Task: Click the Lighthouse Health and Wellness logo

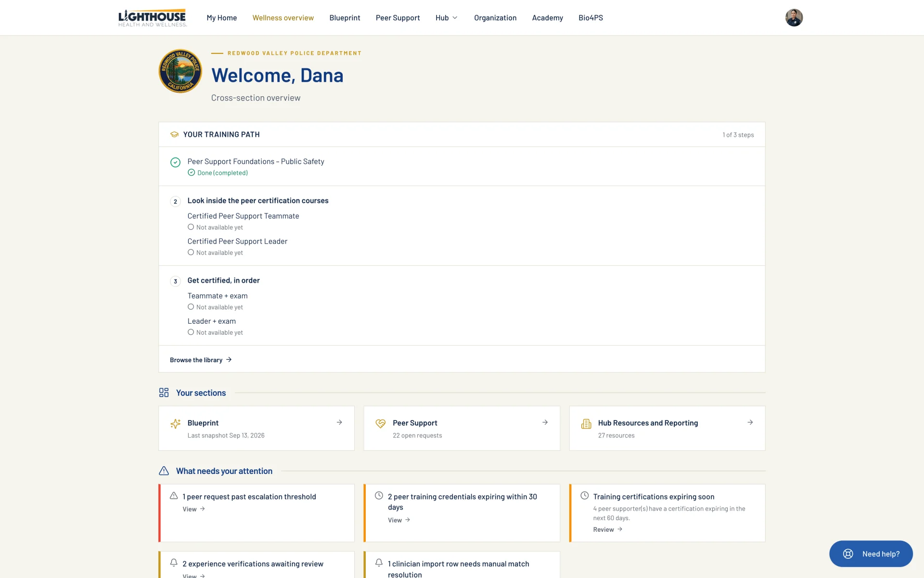Action: click(152, 18)
